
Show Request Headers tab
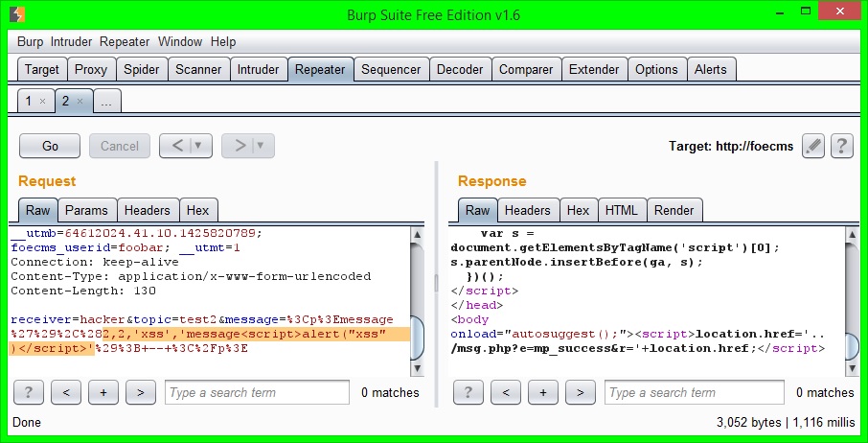point(148,210)
